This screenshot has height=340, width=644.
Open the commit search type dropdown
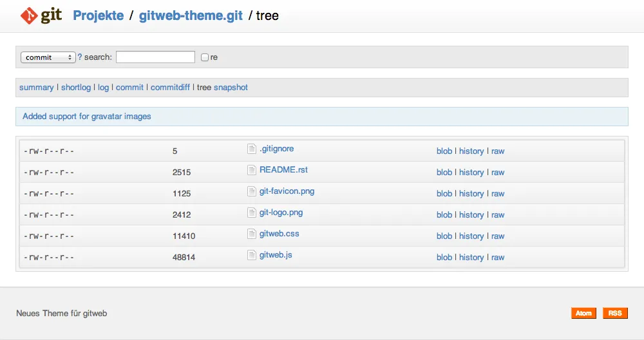(x=48, y=57)
